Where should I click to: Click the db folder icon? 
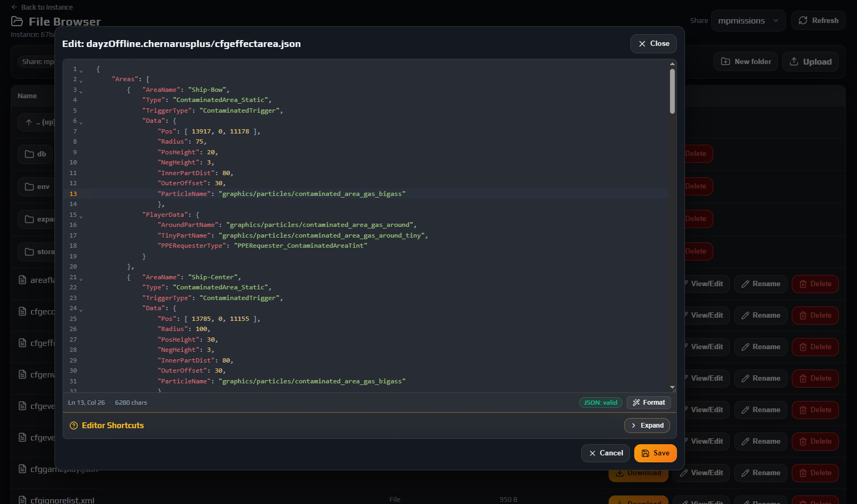click(29, 154)
